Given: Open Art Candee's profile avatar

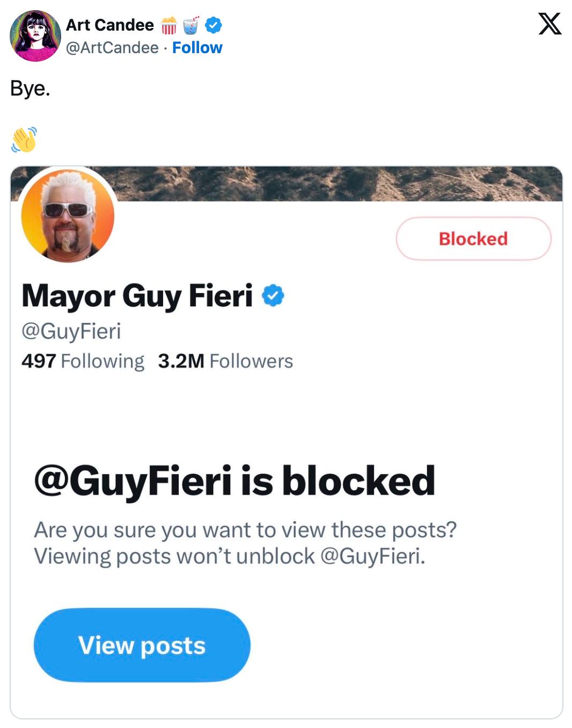Looking at the screenshot, I should coord(35,36).
